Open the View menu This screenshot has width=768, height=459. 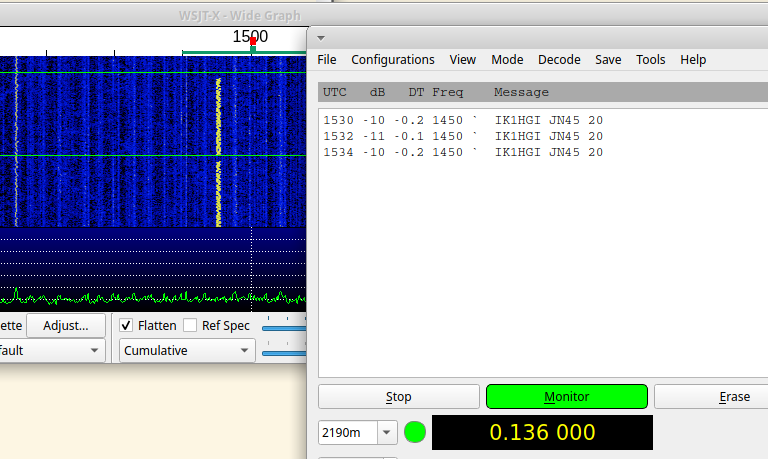pyautogui.click(x=462, y=60)
